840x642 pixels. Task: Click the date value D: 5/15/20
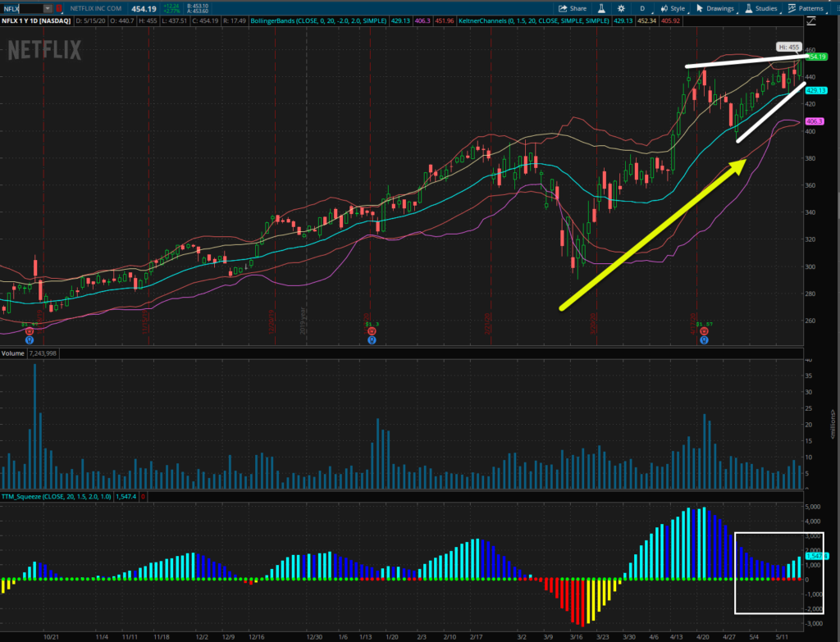[x=89, y=20]
